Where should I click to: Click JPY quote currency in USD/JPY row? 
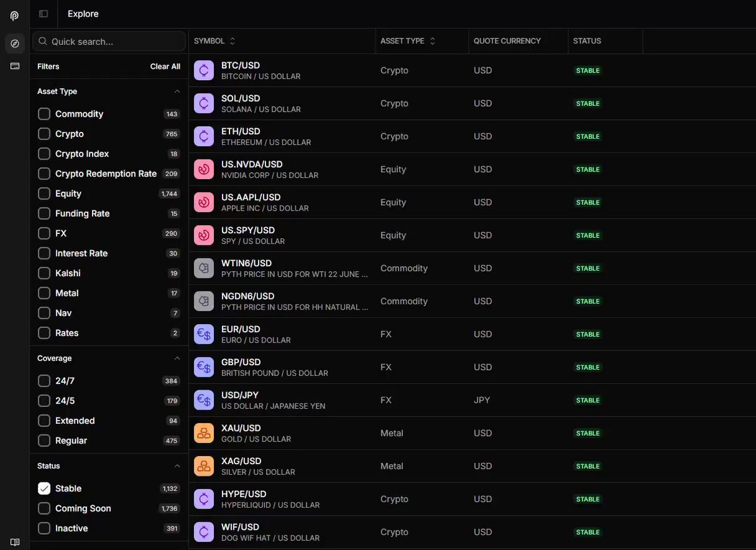pos(482,400)
